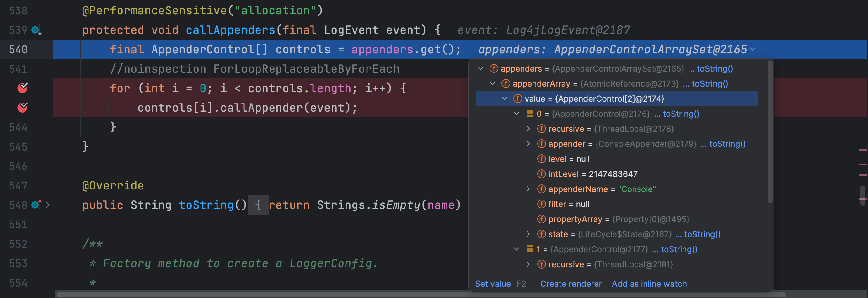Click the field icon next to appenderArray
This screenshot has width=868, height=298.
(x=506, y=83)
